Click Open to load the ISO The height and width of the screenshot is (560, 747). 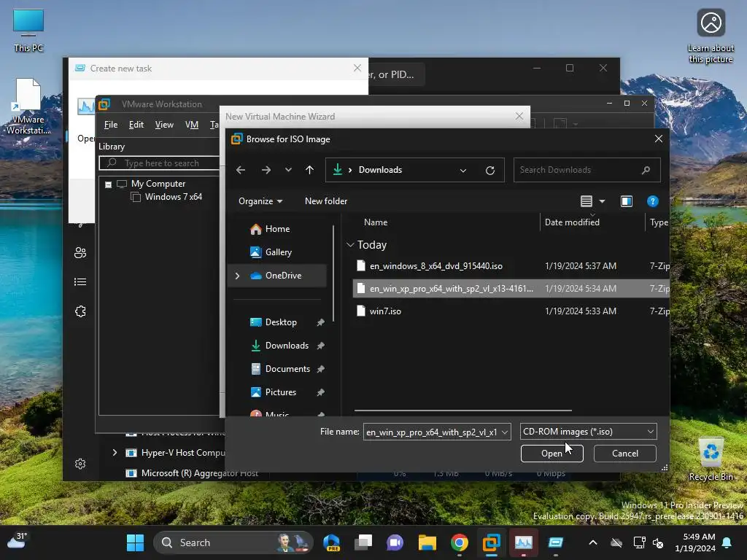(551, 454)
